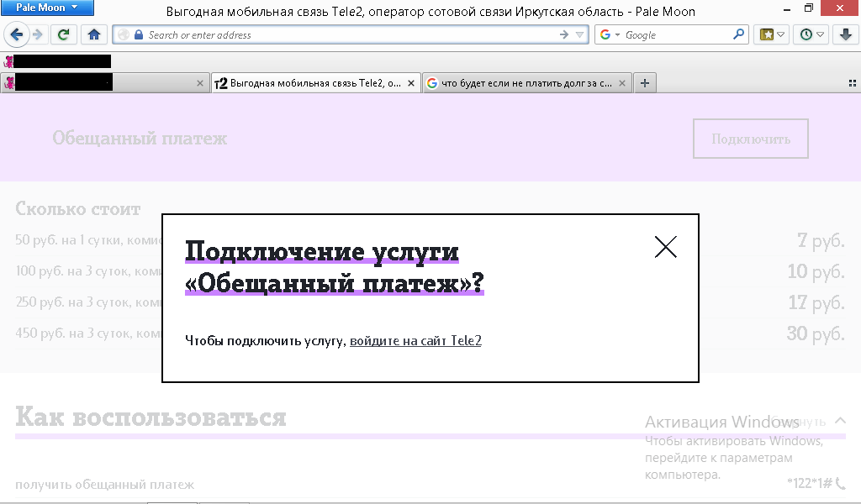Close the first browser tab

[x=200, y=83]
